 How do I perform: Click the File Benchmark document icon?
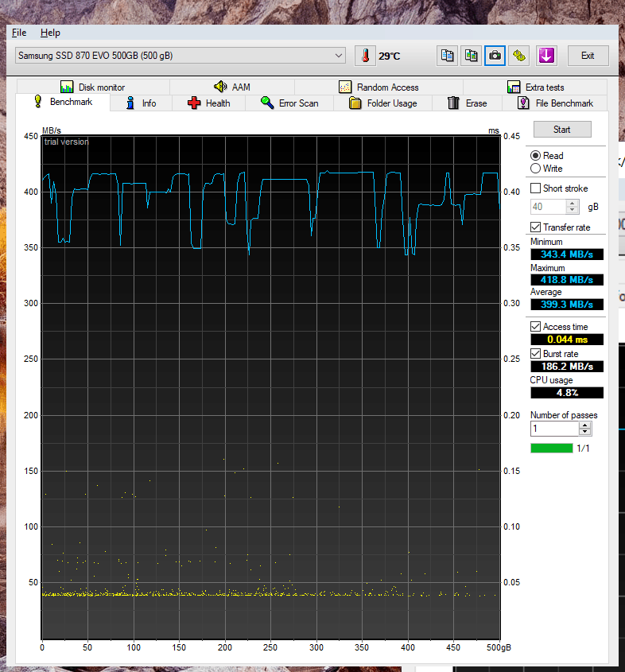click(x=523, y=103)
